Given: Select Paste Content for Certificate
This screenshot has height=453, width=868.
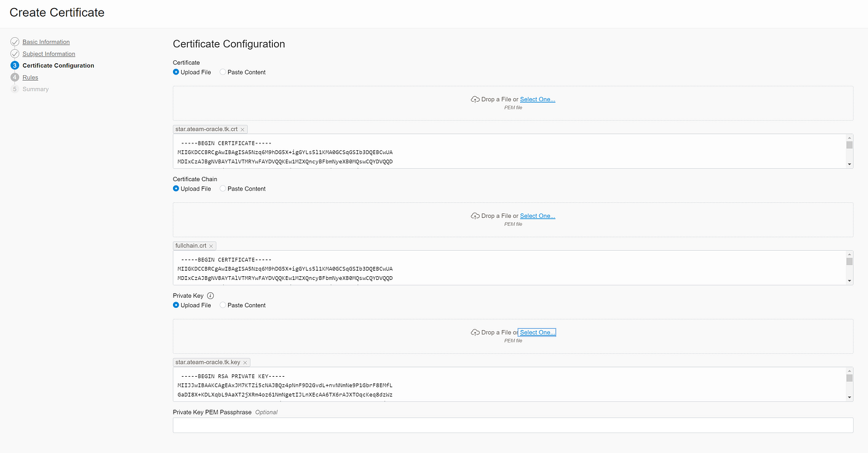Looking at the screenshot, I should tap(223, 73).
